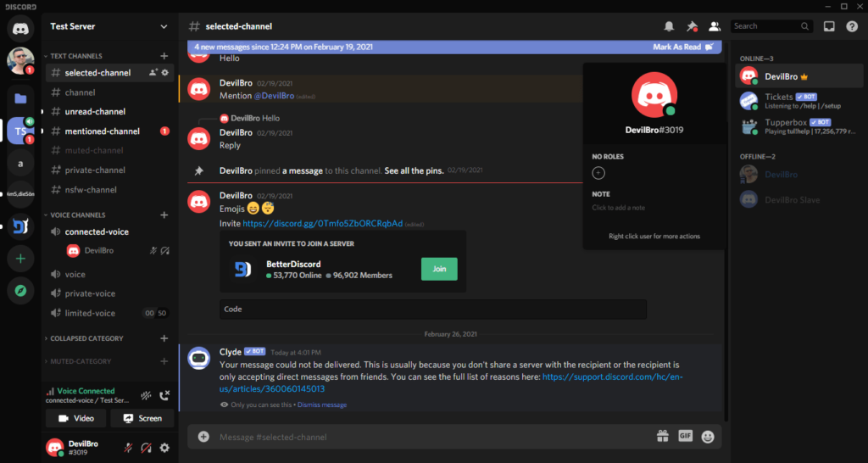
Task: Open the Test Server dropdown menu
Action: pos(164,26)
